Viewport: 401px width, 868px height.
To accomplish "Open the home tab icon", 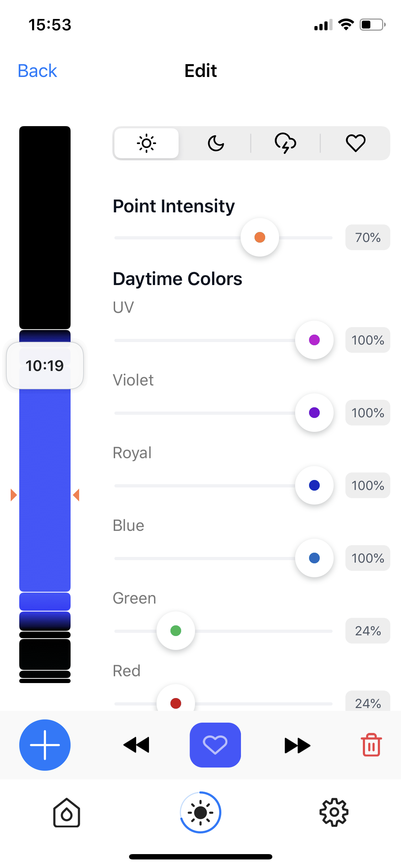I will (67, 813).
